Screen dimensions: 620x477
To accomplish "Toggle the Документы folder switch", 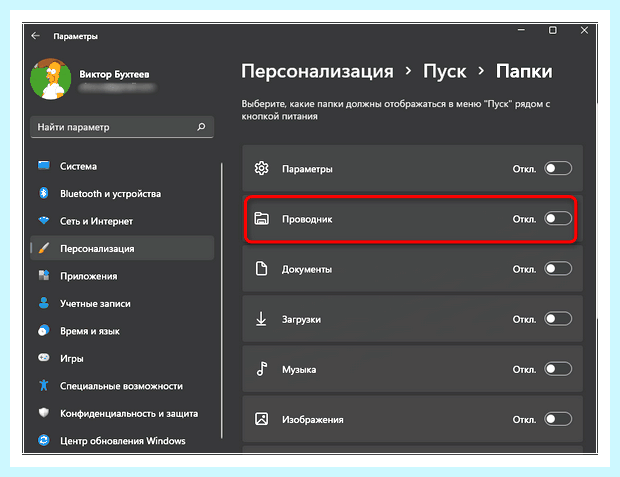I will click(x=558, y=269).
